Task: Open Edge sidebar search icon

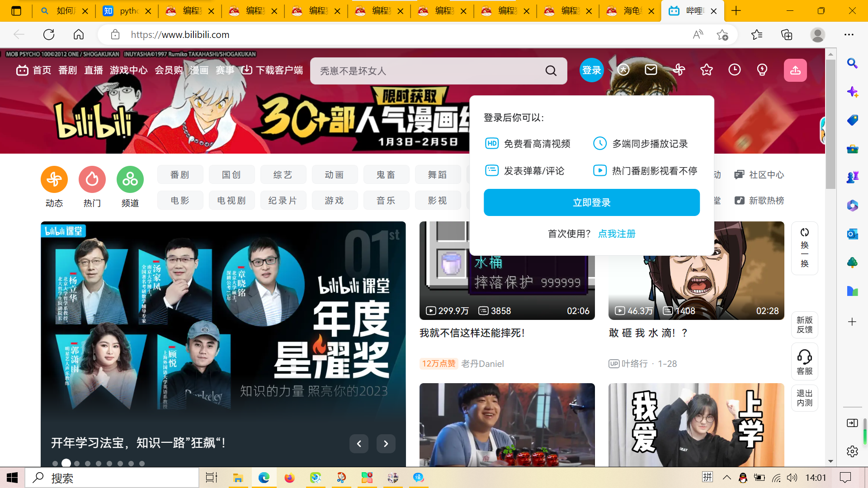Action: tap(852, 63)
